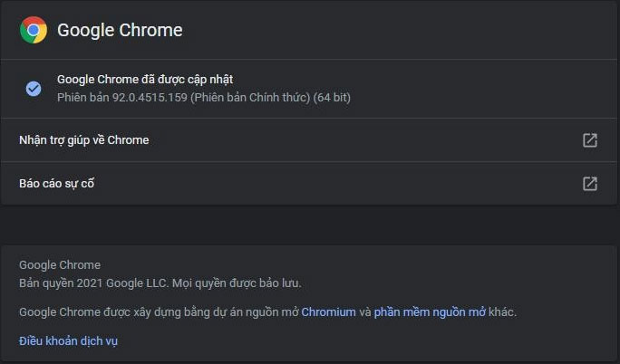
Task: Click the Bản quyền 2021 Google LLC text
Action: pos(94,283)
